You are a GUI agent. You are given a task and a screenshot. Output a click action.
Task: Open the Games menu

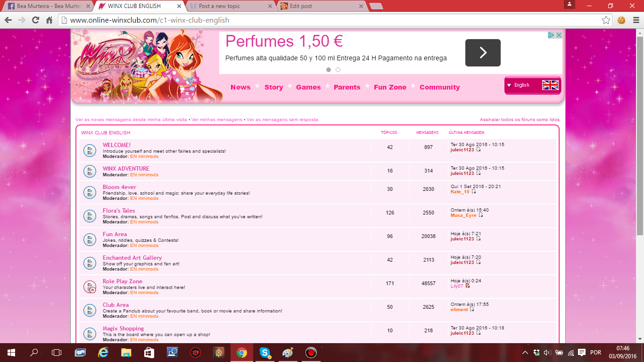point(308,87)
